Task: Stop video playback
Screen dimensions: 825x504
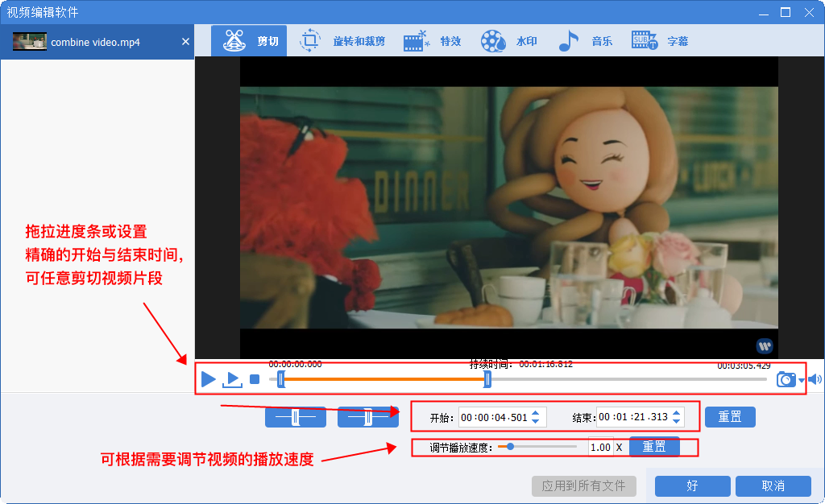Action: [255, 379]
